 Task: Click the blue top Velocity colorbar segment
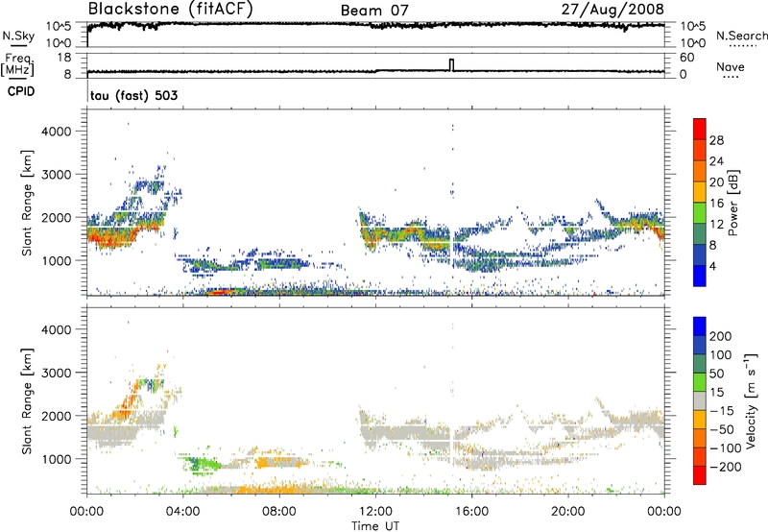(x=700, y=326)
